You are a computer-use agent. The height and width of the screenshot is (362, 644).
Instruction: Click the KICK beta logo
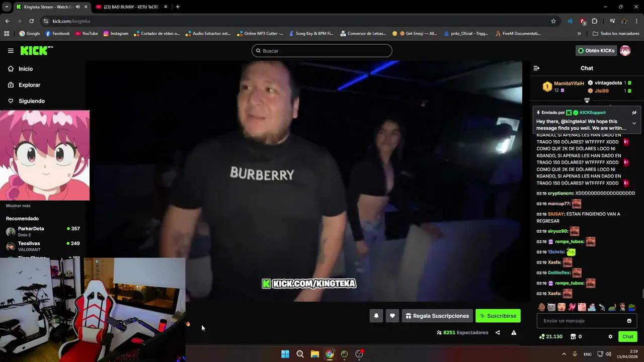coord(37,50)
